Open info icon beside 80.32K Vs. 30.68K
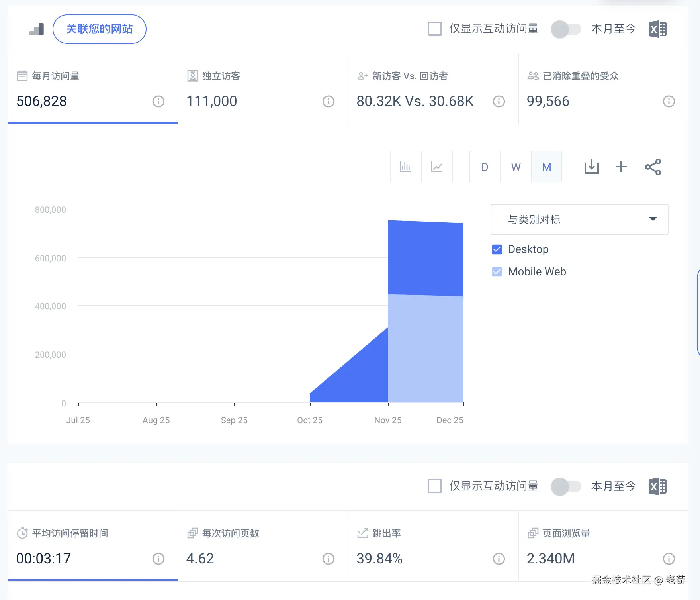 (499, 102)
